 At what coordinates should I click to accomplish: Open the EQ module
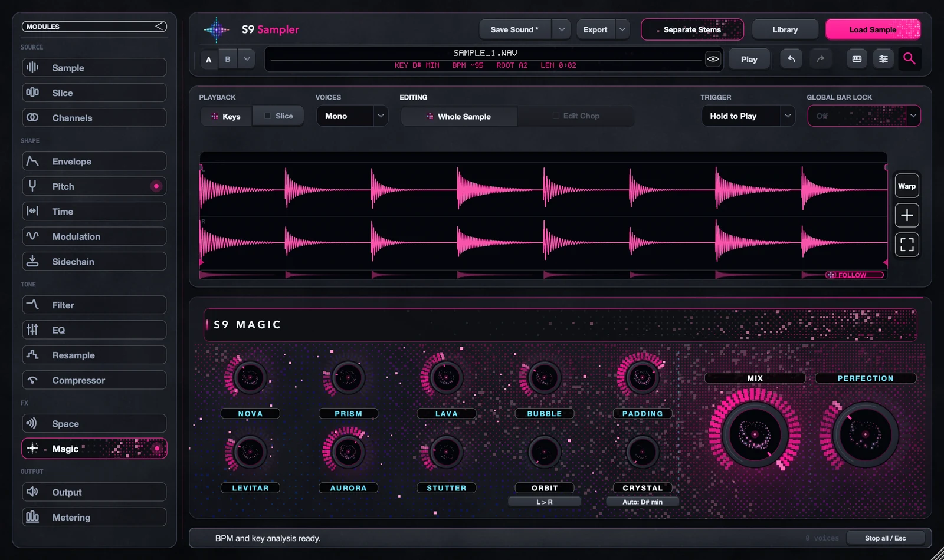click(94, 330)
